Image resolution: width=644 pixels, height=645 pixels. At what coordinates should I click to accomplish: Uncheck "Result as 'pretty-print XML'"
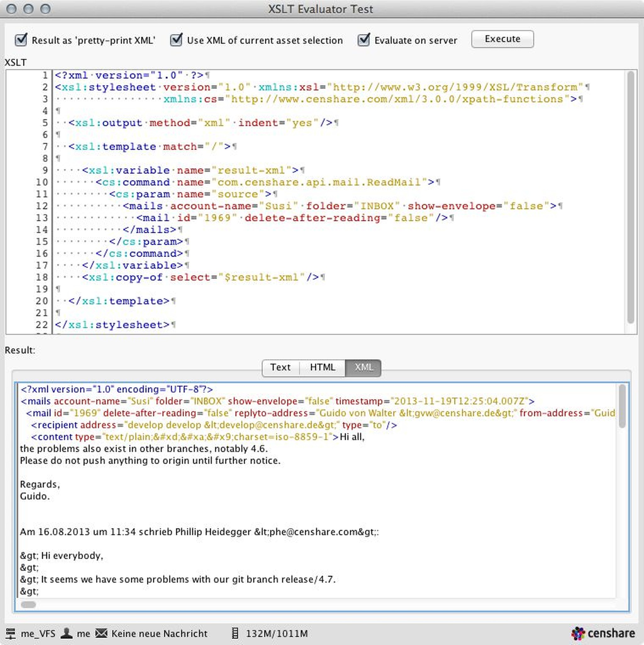[x=21, y=40]
